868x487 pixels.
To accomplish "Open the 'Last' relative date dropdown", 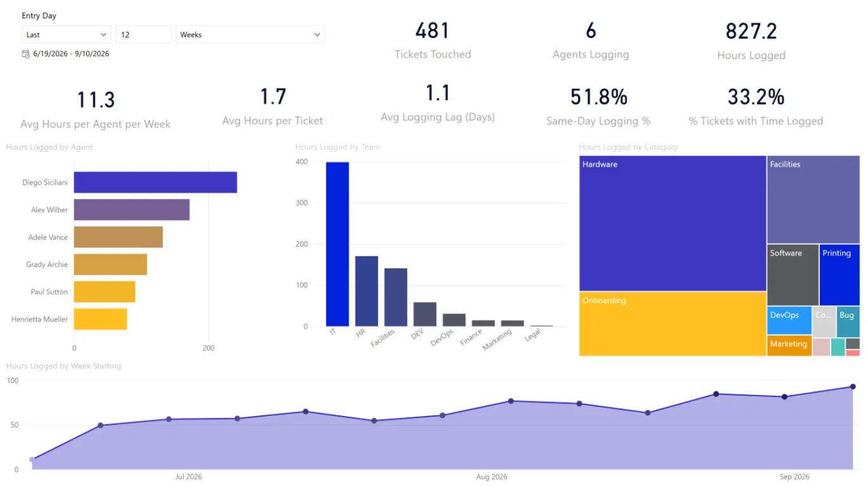I will pos(66,34).
